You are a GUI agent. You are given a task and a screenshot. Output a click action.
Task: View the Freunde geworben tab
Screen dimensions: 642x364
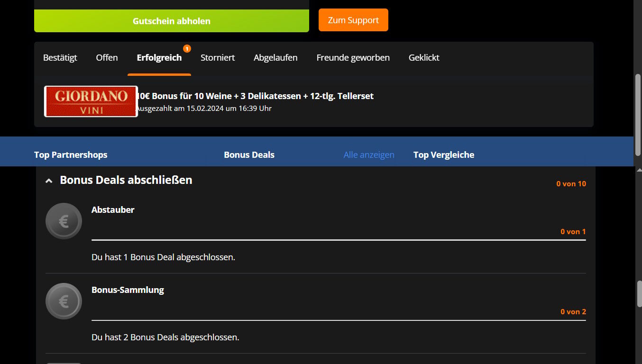pos(353,58)
